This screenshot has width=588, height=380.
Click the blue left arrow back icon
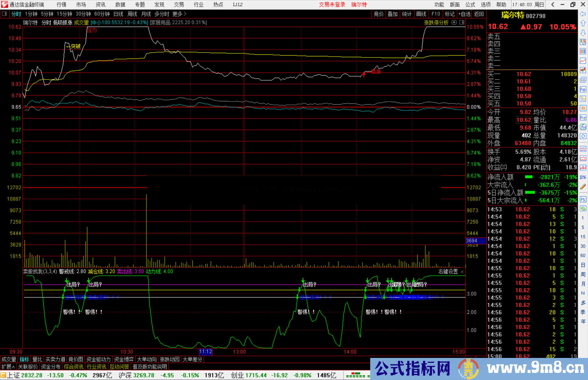[583, 14]
